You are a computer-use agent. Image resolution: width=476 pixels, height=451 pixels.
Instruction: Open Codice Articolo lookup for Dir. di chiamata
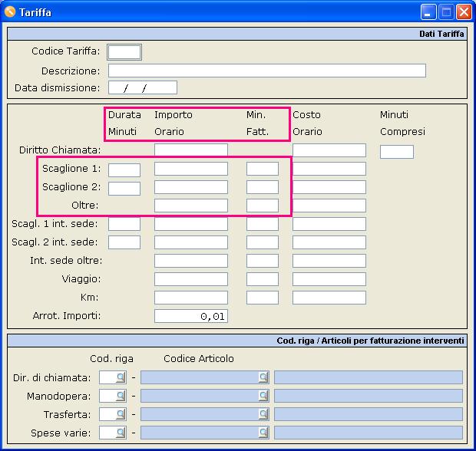tap(263, 377)
